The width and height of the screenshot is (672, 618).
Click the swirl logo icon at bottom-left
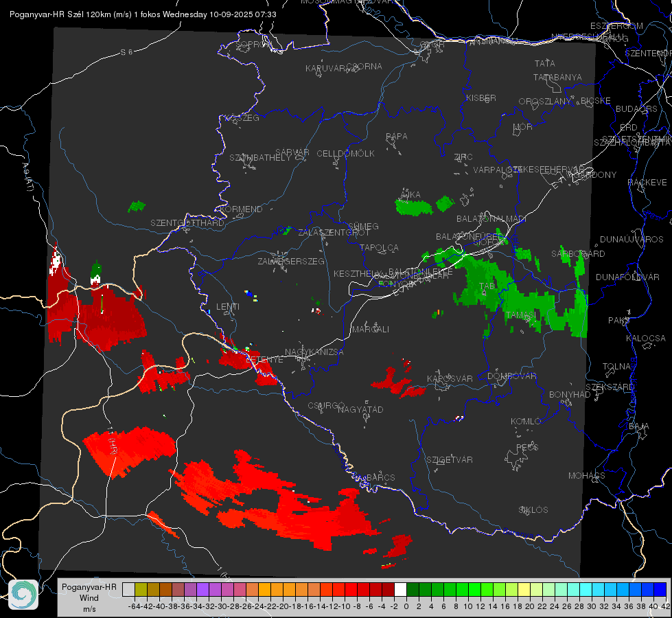click(23, 595)
